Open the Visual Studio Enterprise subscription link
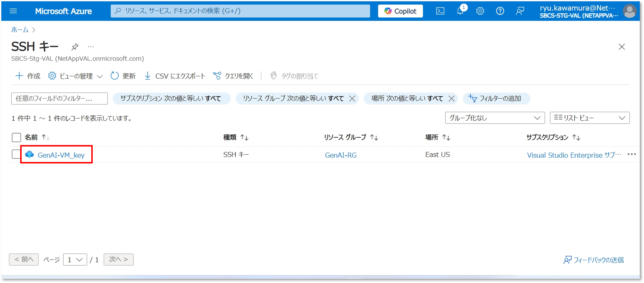 point(574,155)
